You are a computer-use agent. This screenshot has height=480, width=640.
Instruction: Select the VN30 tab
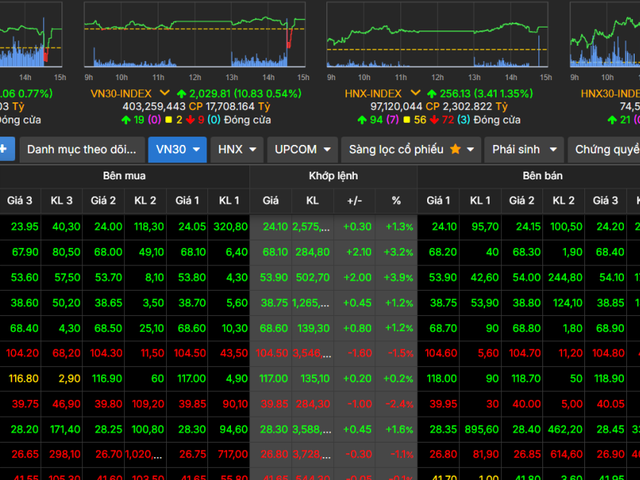tap(177, 149)
